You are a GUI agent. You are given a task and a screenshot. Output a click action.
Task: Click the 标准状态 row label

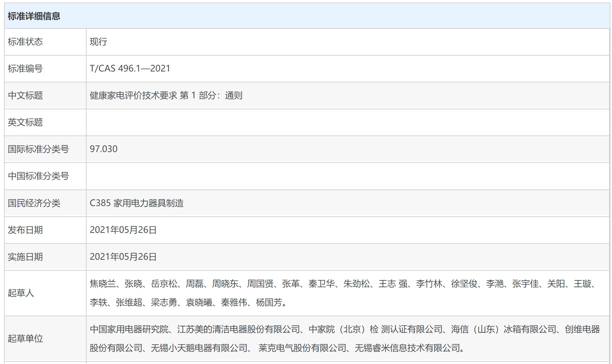click(x=25, y=42)
